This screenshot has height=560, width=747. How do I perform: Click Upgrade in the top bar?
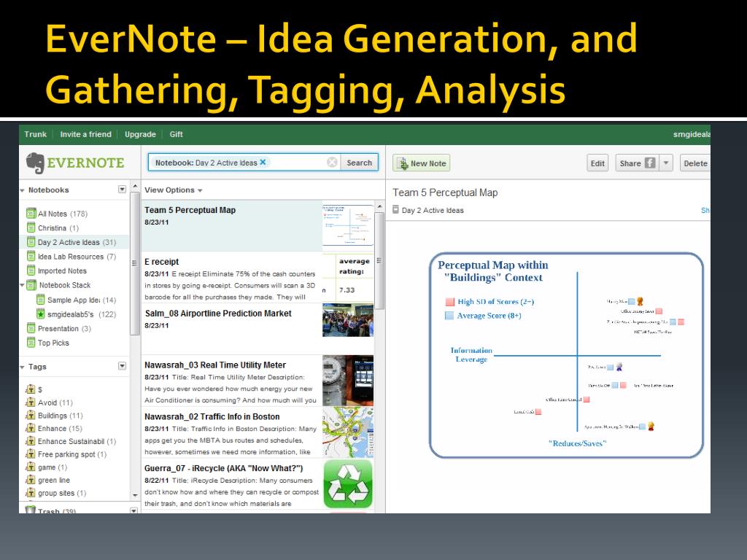(140, 134)
